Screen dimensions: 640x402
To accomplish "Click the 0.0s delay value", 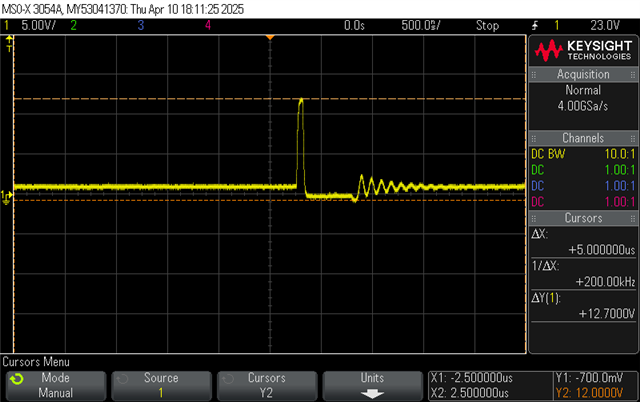I will click(354, 25).
